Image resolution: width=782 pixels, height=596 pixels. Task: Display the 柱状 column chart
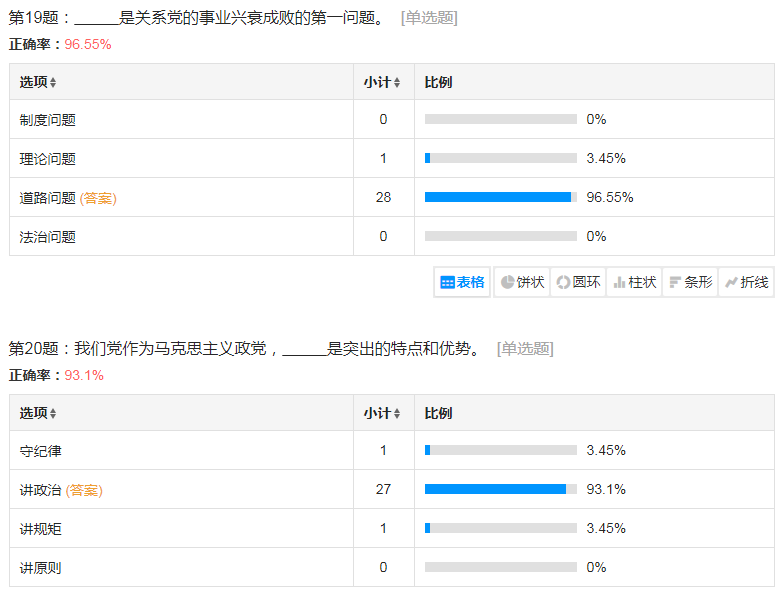coord(634,282)
